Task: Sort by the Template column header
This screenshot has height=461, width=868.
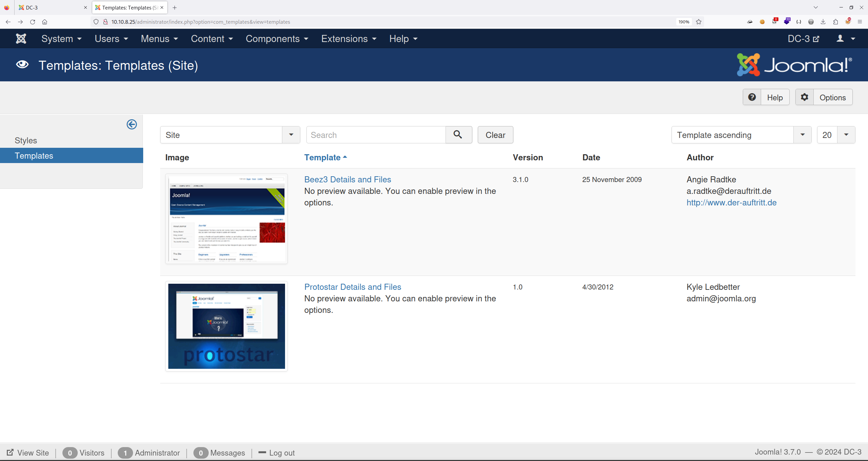Action: [x=325, y=157]
